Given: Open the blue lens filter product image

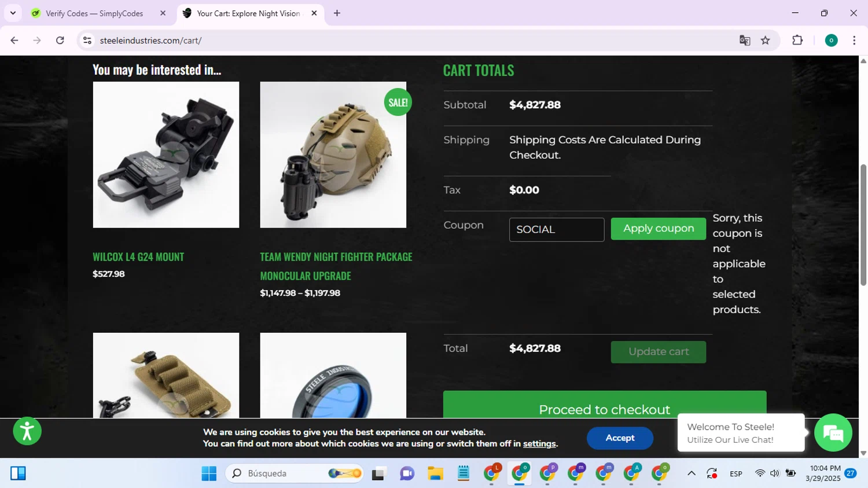Looking at the screenshot, I should [333, 375].
